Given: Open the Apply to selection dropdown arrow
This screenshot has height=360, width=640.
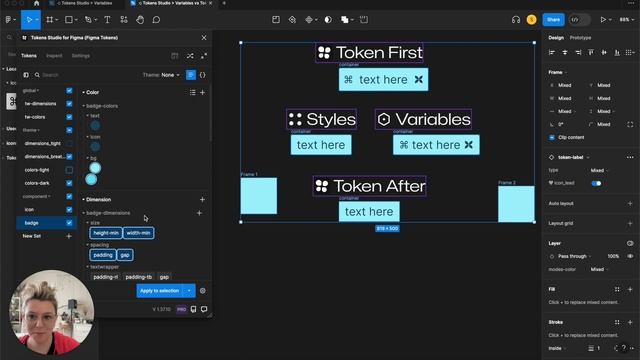Looking at the screenshot, I should coord(189,291).
